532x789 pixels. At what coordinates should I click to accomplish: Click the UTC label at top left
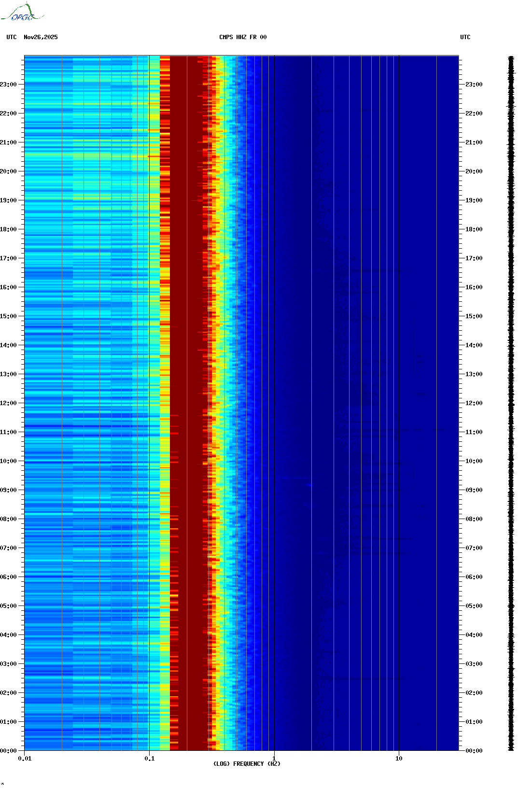pyautogui.click(x=12, y=37)
